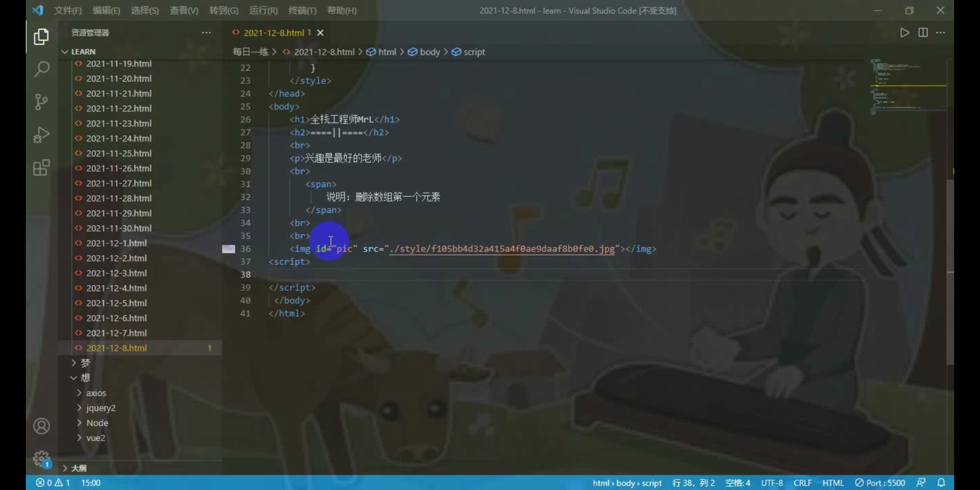Screen dimensions: 980x490
Task: Click the errors and warnings status indicator
Action: point(53,483)
